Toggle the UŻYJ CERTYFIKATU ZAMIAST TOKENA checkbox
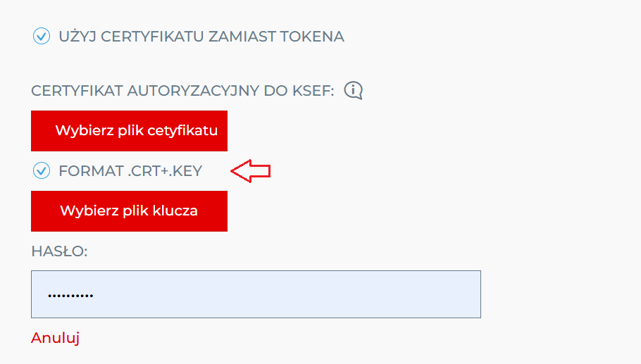This screenshot has height=364, width=641. pos(42,36)
